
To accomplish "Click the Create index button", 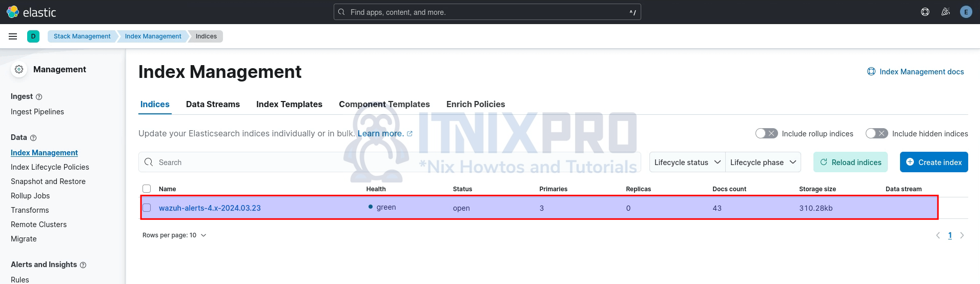I will pos(933,162).
